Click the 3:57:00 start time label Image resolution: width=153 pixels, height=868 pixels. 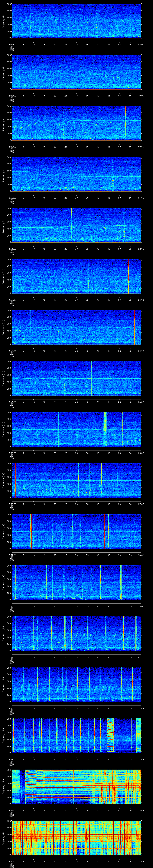pyautogui.click(x=12, y=555)
